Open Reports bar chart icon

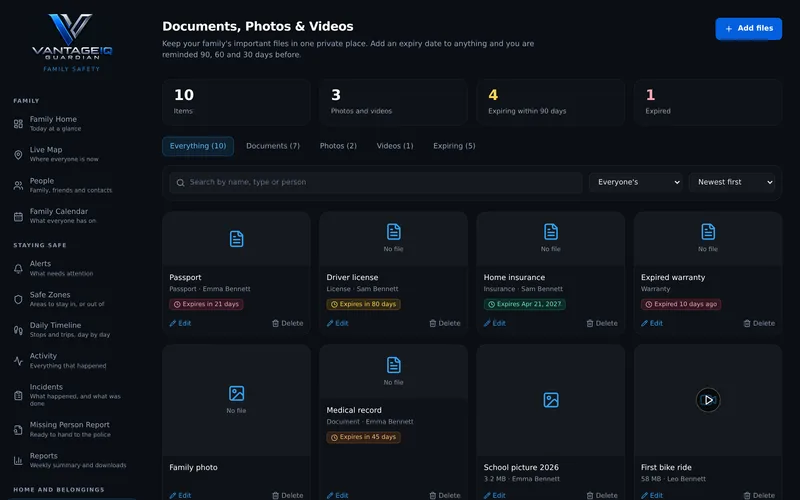click(x=18, y=460)
